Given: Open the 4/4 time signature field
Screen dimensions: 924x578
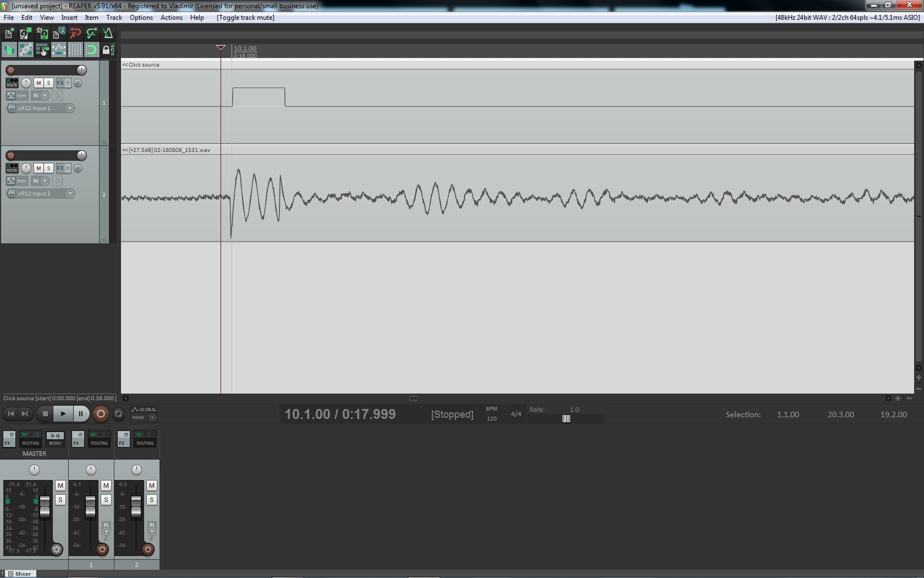Looking at the screenshot, I should 516,414.
